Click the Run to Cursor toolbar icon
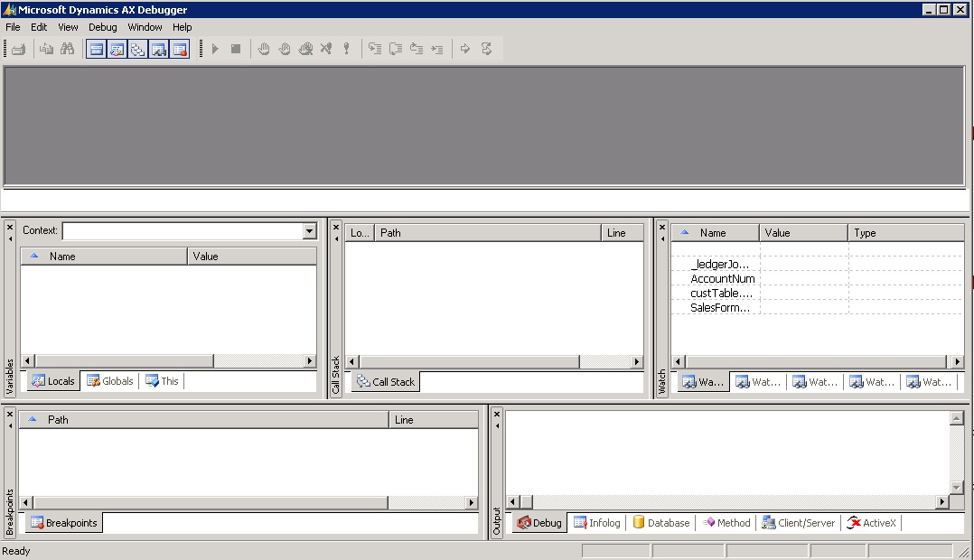 [437, 49]
